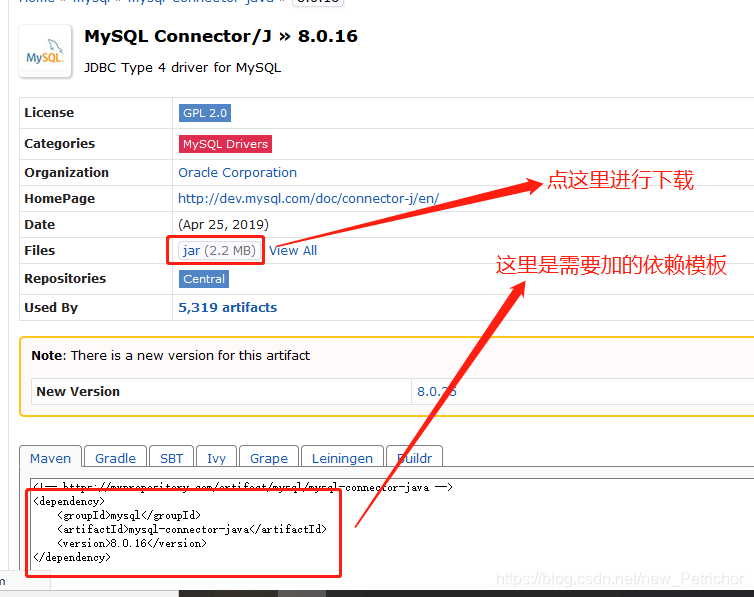
Task: Open the 5,319 artifacts link
Action: coord(227,308)
